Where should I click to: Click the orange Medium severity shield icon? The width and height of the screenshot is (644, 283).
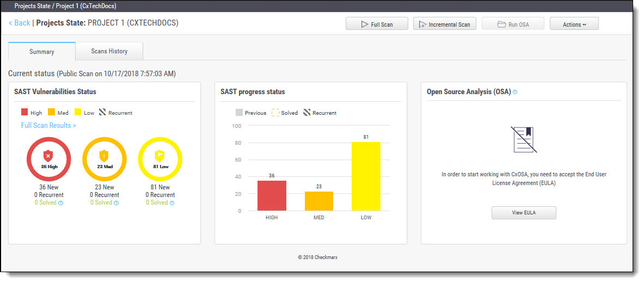tap(105, 155)
